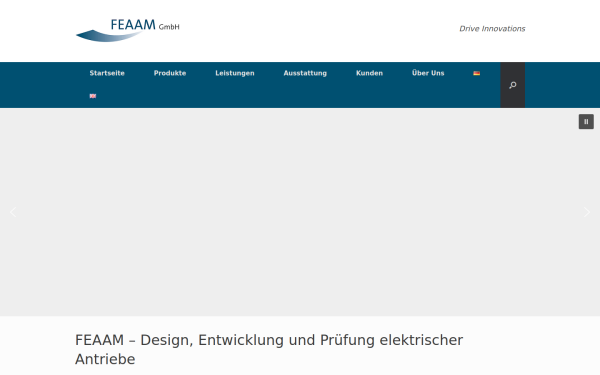Click the Drive Innovations tagline text

tap(492, 29)
